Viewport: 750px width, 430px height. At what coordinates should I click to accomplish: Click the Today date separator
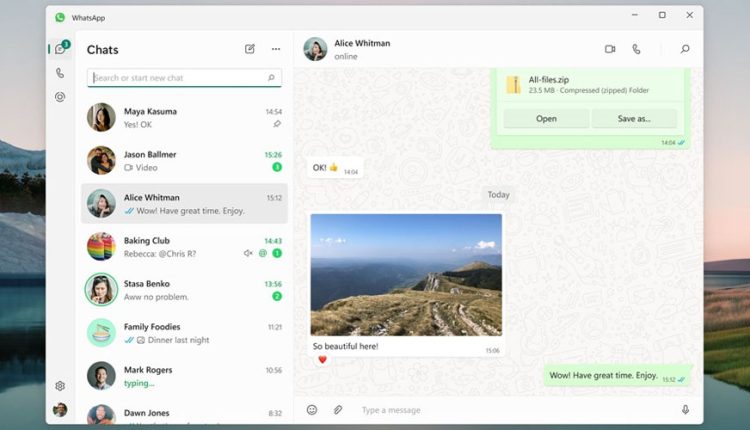coord(498,195)
